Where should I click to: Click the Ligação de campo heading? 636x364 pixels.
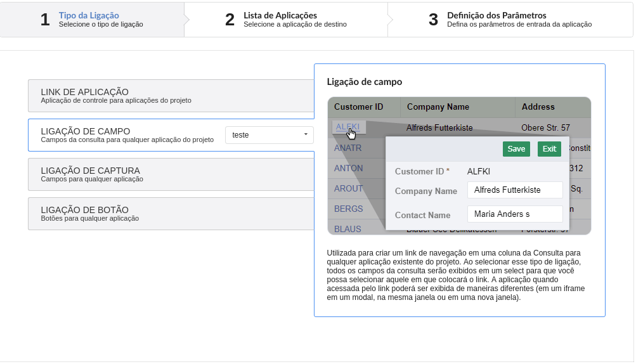click(x=364, y=82)
